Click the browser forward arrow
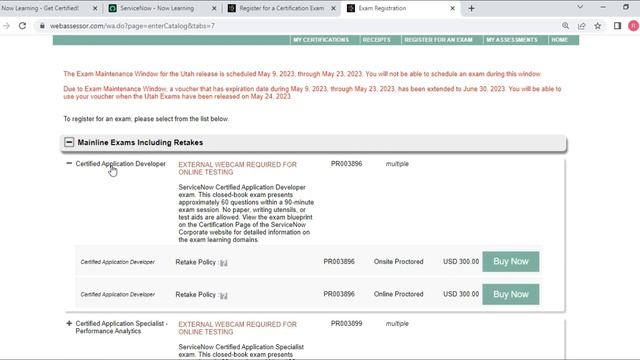The width and height of the screenshot is (640, 360). click(x=7, y=26)
